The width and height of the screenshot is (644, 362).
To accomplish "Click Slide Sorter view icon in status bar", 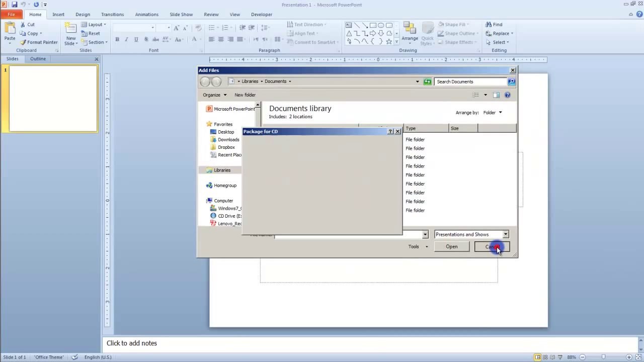I will [x=545, y=357].
